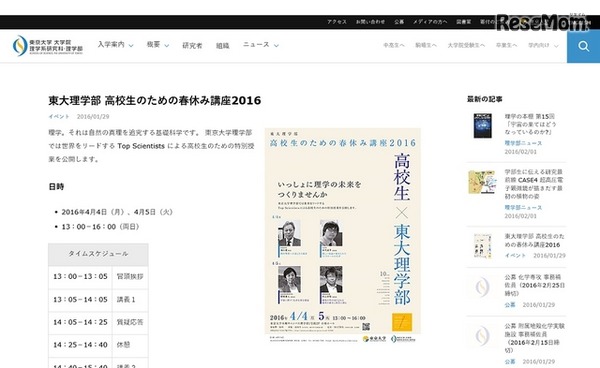Click the School of Science logo
Viewport: 600px width, 368px height.
coord(48,46)
